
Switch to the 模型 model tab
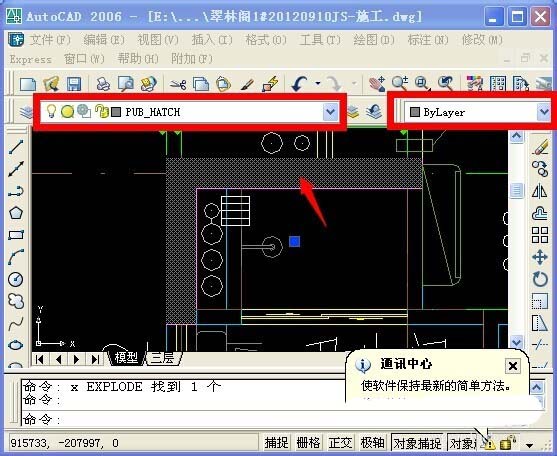(126, 358)
